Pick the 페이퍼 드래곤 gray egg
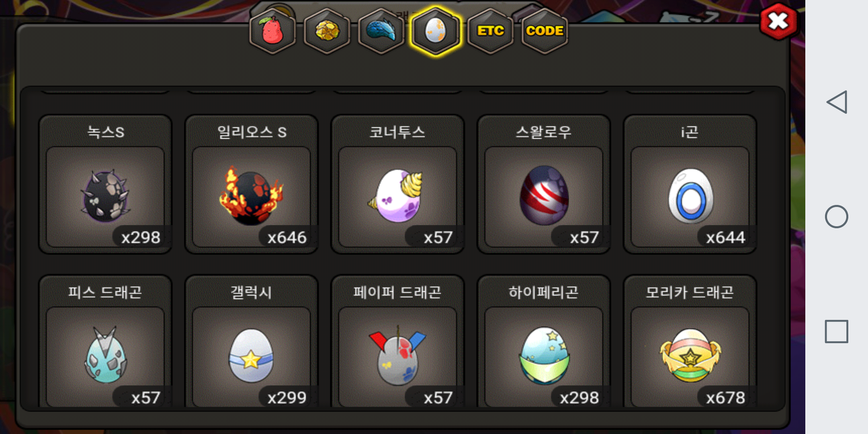Screen dimensions: 868x434 pyautogui.click(x=398, y=342)
